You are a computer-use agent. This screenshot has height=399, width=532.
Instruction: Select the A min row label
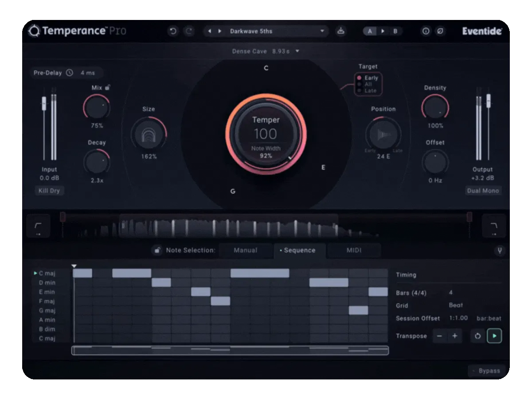tap(47, 320)
